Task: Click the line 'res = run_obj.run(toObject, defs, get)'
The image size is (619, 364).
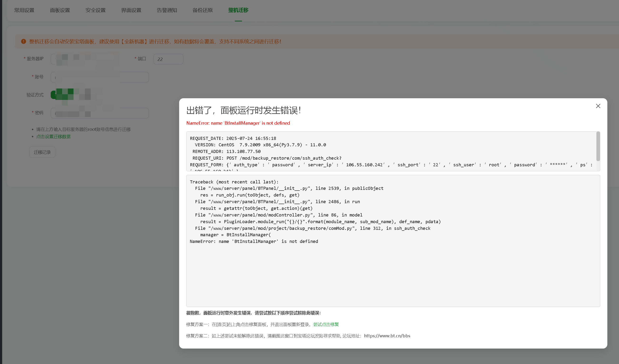Action: (x=250, y=195)
